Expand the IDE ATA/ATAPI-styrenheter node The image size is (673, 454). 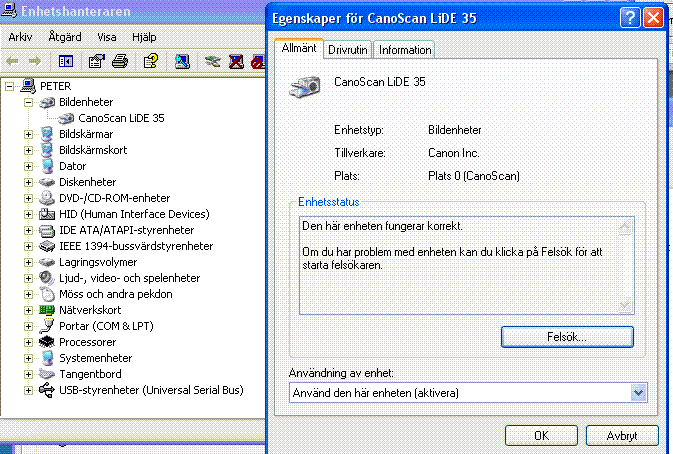tap(28, 230)
